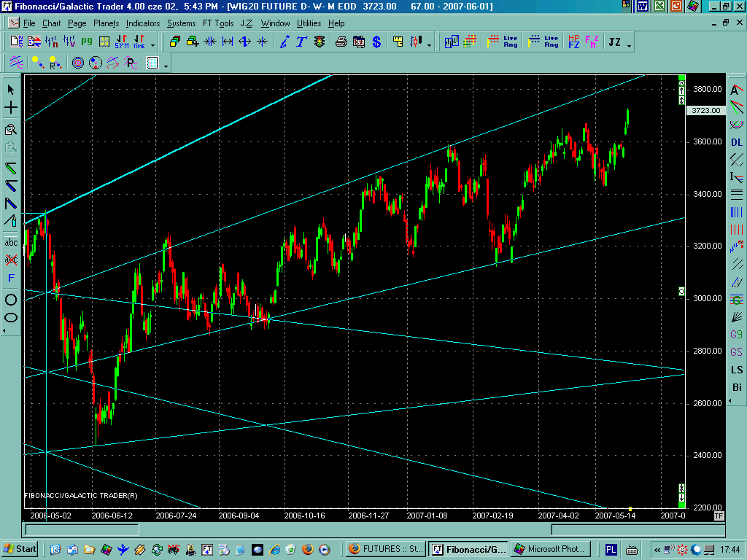This screenshot has height=560, width=747.
Task: Click the printer icon
Action: point(341,42)
